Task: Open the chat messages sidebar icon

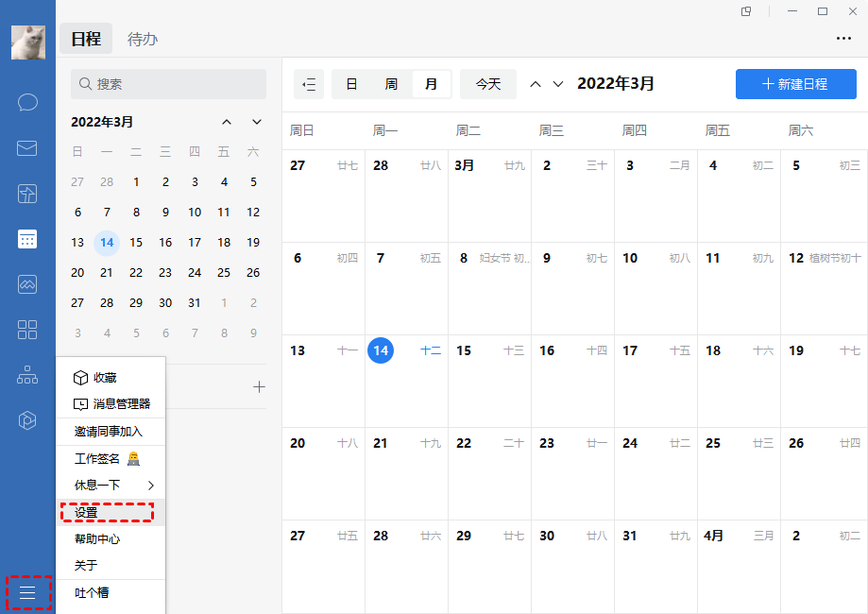Action: point(27,102)
